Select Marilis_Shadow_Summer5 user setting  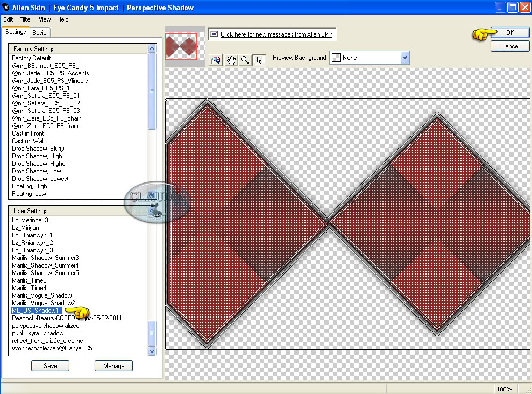pyautogui.click(x=45, y=273)
